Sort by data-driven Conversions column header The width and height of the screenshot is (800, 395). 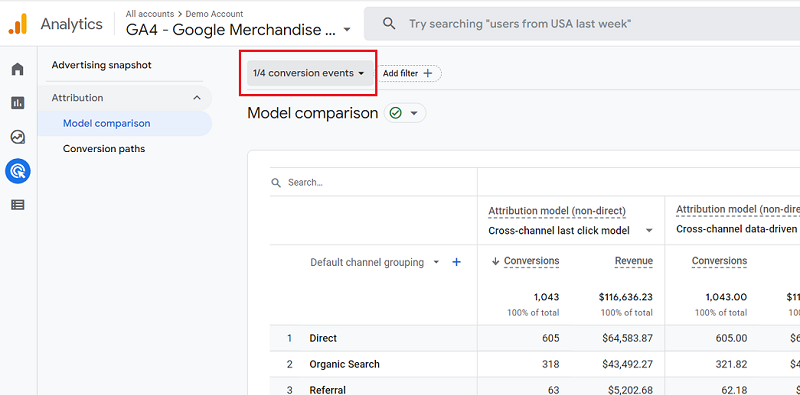tap(719, 261)
